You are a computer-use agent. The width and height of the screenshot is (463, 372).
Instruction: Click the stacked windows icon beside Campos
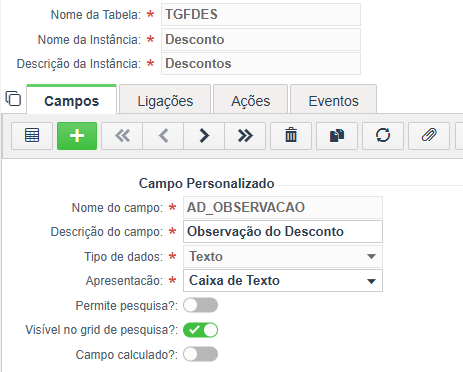point(13,99)
